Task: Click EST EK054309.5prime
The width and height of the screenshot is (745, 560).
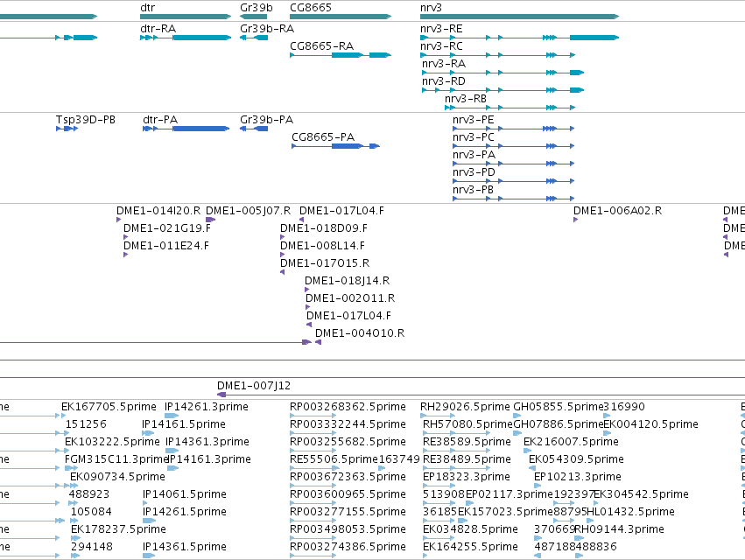Action: (x=576, y=459)
